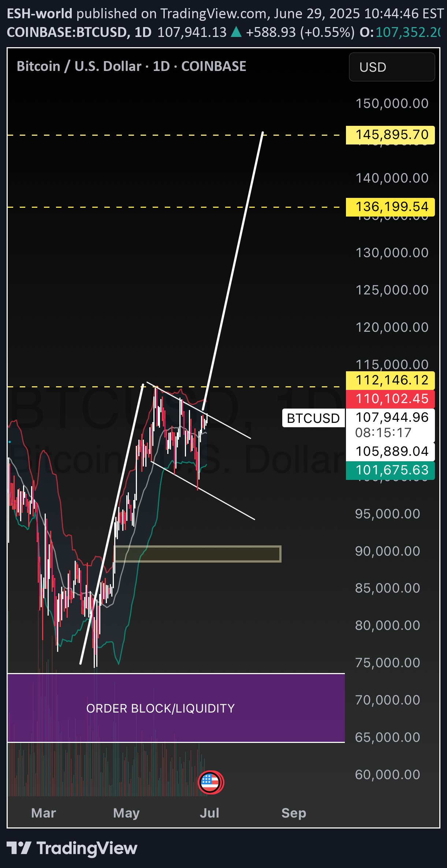Image resolution: width=447 pixels, height=868 pixels.
Task: Click the 60,000.00 price axis label
Action: point(388,775)
